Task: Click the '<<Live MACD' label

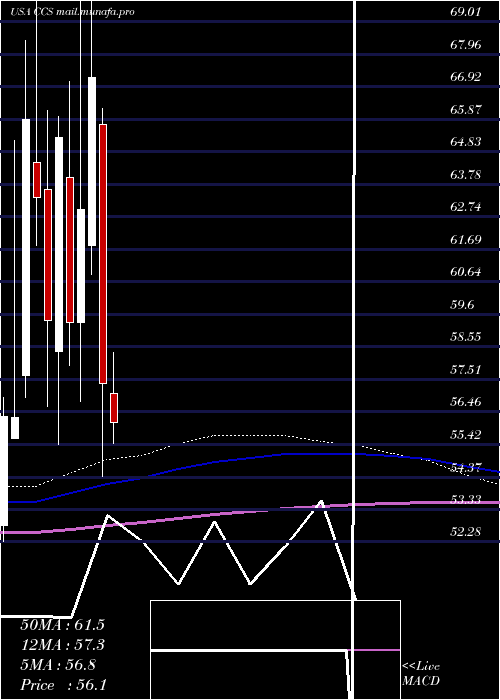Action: point(421,674)
